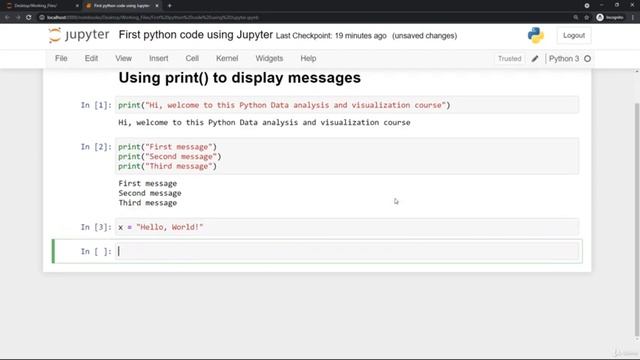The width and height of the screenshot is (640, 360).
Task: Open the Cell menu
Action: (x=192, y=58)
